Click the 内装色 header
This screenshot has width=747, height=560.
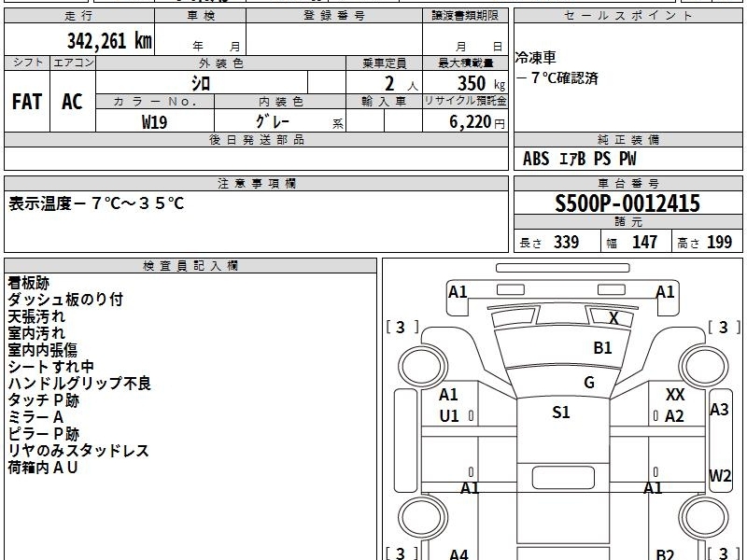[281, 102]
